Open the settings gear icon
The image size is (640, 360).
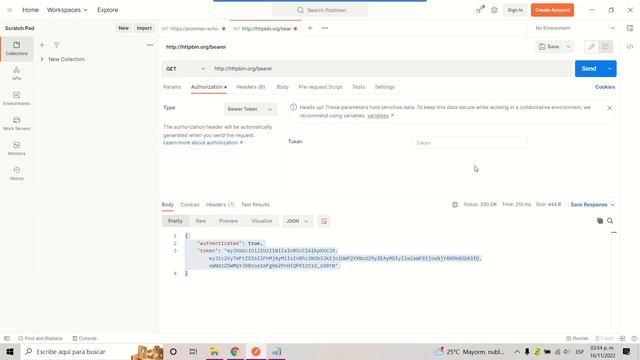click(494, 10)
